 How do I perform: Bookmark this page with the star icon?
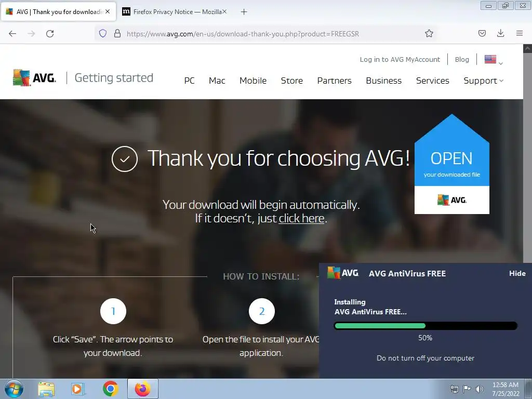coord(429,33)
